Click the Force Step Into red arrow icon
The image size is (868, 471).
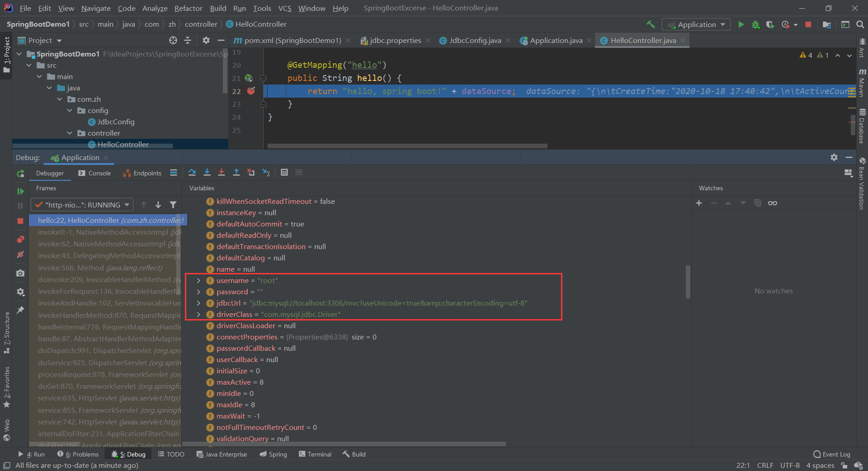coord(222,172)
